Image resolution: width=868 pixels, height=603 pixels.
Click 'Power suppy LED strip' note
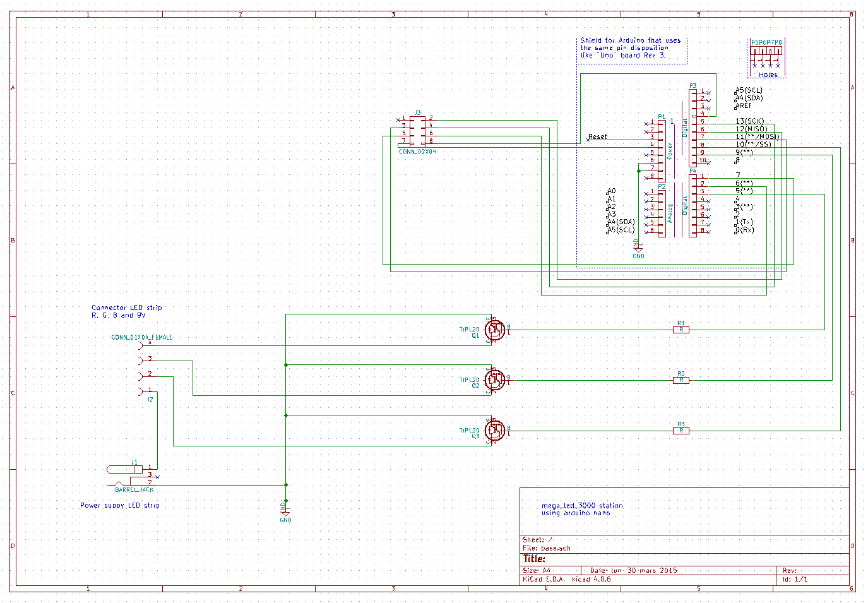(120, 505)
